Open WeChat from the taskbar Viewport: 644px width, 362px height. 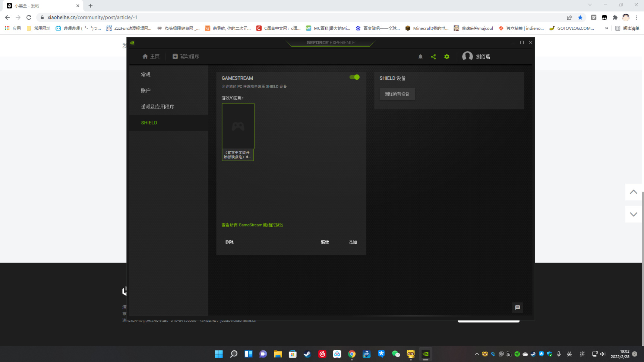pos(396,354)
